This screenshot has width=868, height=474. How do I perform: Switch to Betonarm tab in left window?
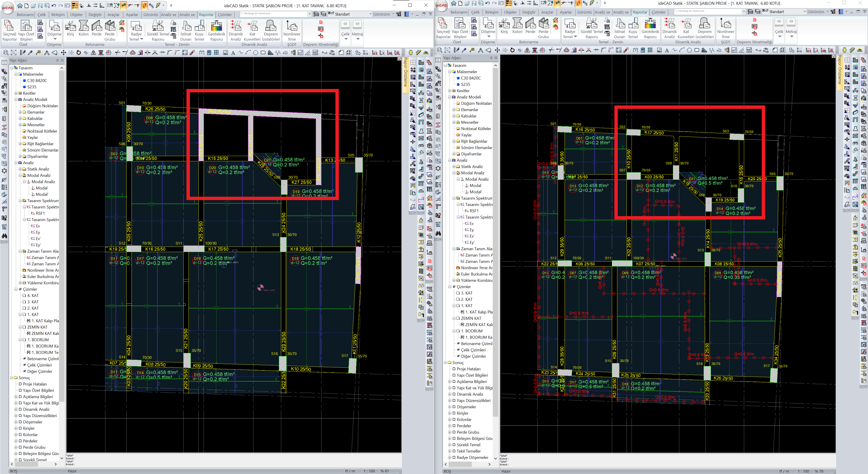coord(25,14)
